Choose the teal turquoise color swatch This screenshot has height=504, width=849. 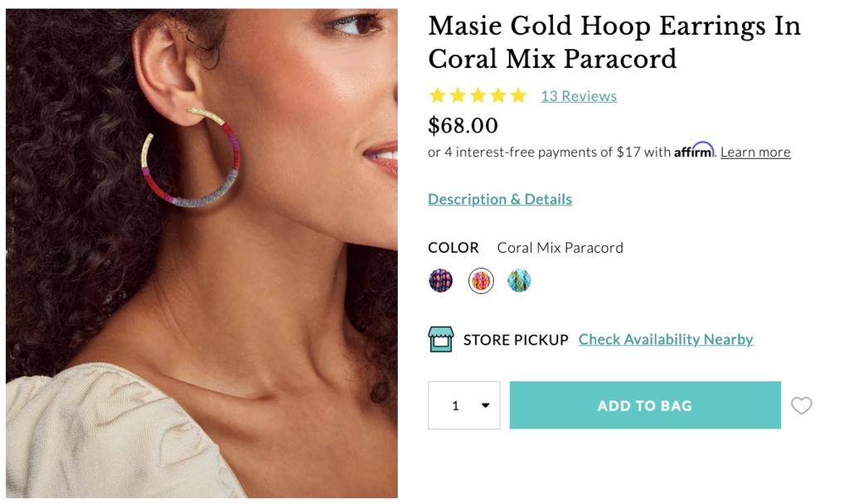coord(519,281)
